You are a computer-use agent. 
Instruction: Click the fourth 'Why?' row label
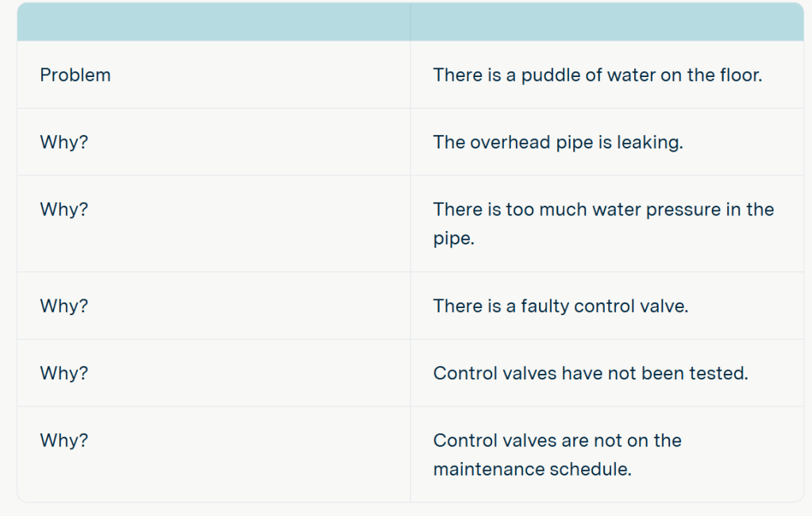(63, 373)
